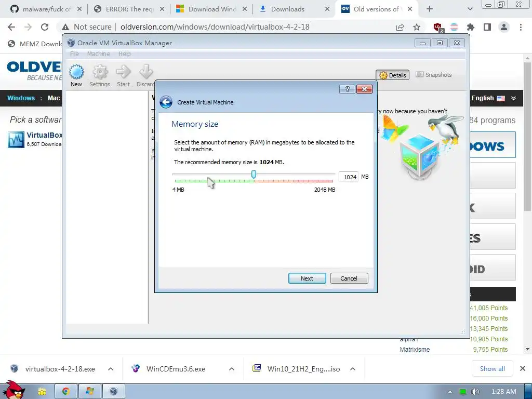532x399 pixels.
Task: Reload the page in Chrome
Action: coord(45,27)
